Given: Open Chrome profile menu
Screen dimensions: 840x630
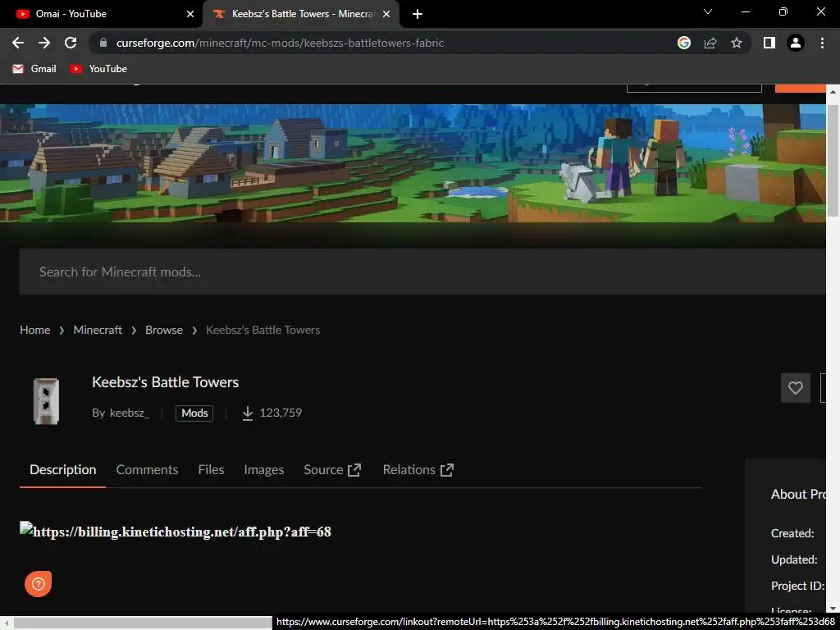Looking at the screenshot, I should coord(796,43).
